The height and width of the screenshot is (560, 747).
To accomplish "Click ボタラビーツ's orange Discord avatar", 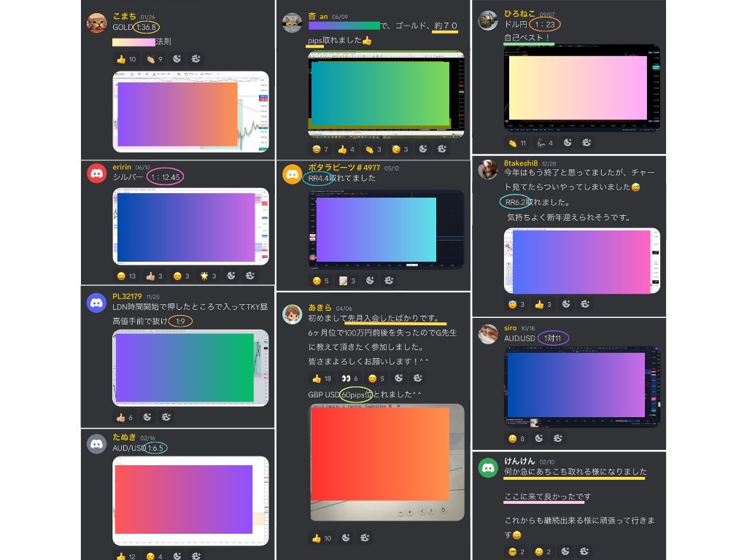I will [293, 174].
